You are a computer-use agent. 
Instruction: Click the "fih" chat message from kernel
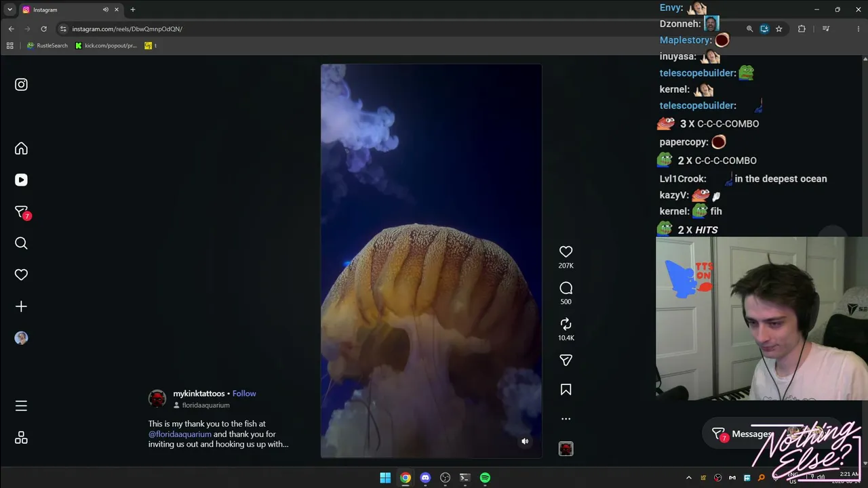click(716, 211)
